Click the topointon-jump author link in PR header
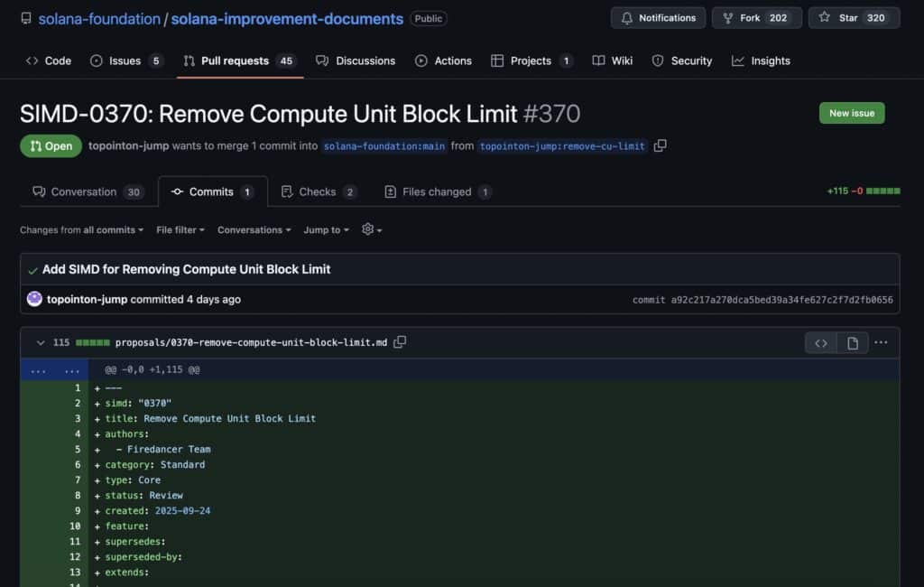The height and width of the screenshot is (587, 924). click(128, 145)
